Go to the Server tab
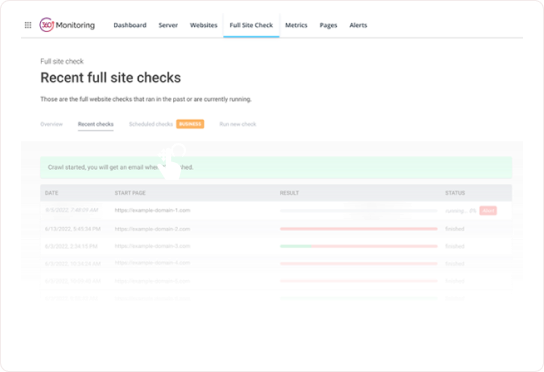Screen dimensions: 544x372 point(168,25)
